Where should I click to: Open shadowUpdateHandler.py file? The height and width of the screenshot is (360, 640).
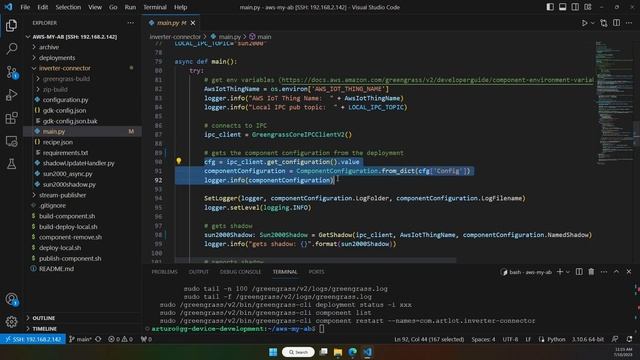coord(78,163)
